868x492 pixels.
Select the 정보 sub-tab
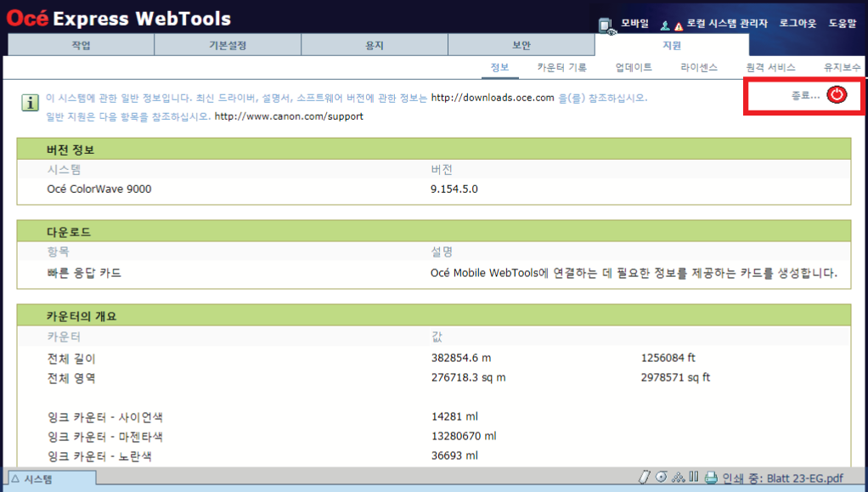pos(499,67)
